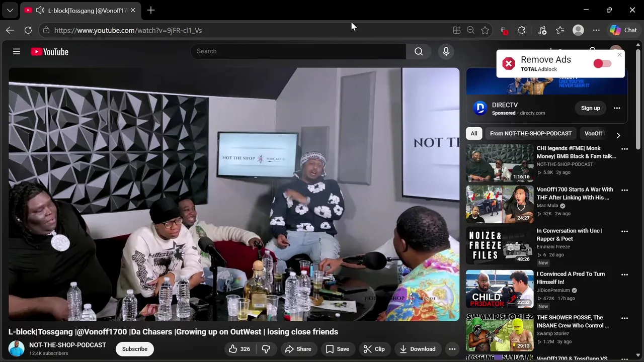Viewport: 644px width, 362px height.
Task: Dislike the video with thumbs down
Action: (x=266, y=349)
